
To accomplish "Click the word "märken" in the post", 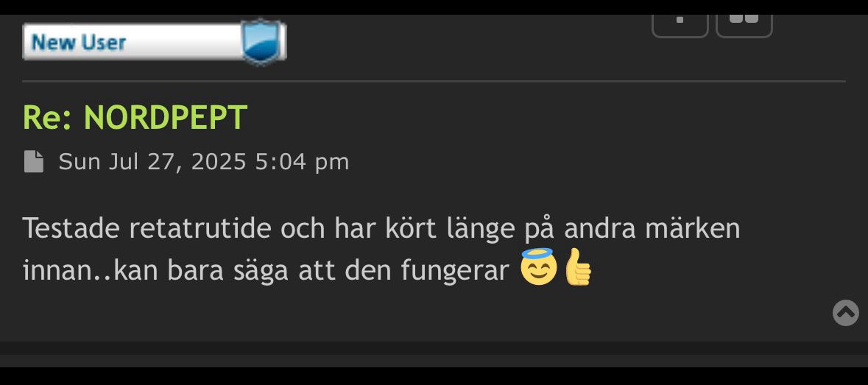I will point(693,228).
